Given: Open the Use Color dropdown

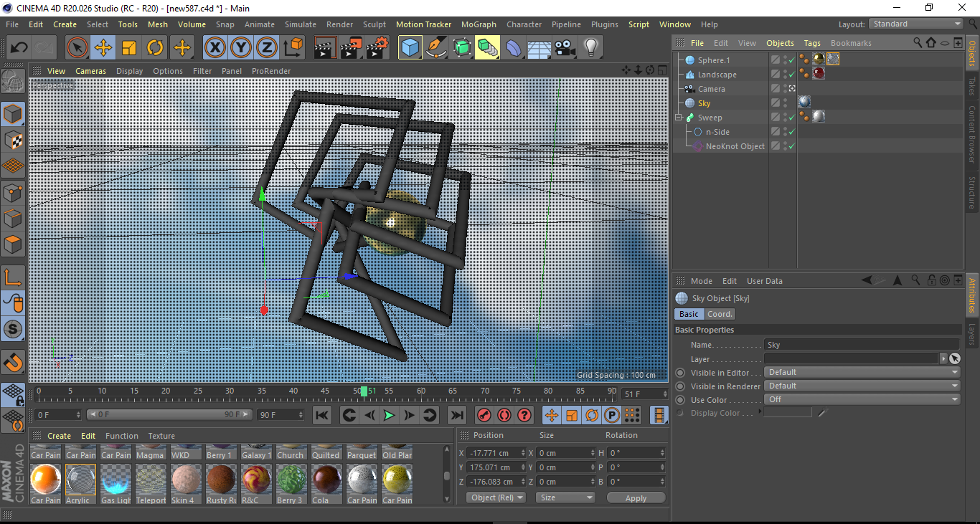Looking at the screenshot, I should [x=862, y=399].
